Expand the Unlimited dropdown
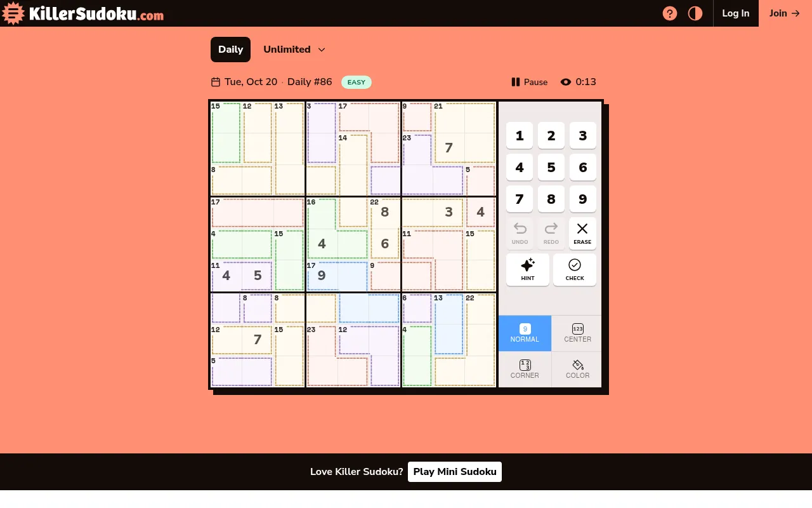 [294, 50]
